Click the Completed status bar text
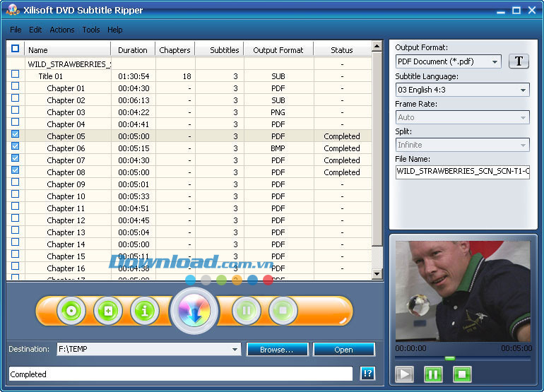This screenshot has height=392, width=544. point(28,374)
